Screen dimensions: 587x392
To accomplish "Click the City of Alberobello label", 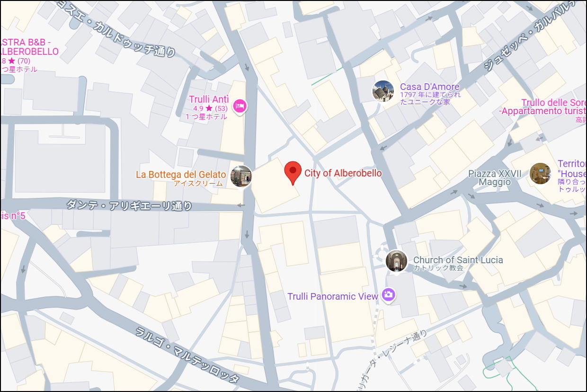I will coord(343,173).
